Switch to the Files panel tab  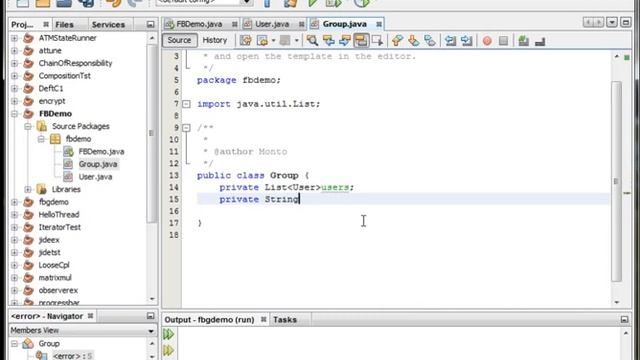click(64, 24)
